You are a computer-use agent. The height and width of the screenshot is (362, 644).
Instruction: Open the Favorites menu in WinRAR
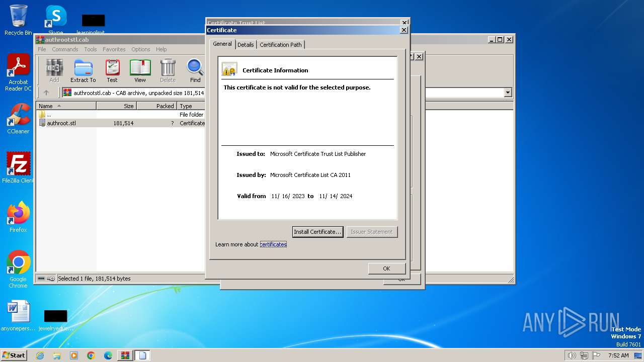pos(114,49)
